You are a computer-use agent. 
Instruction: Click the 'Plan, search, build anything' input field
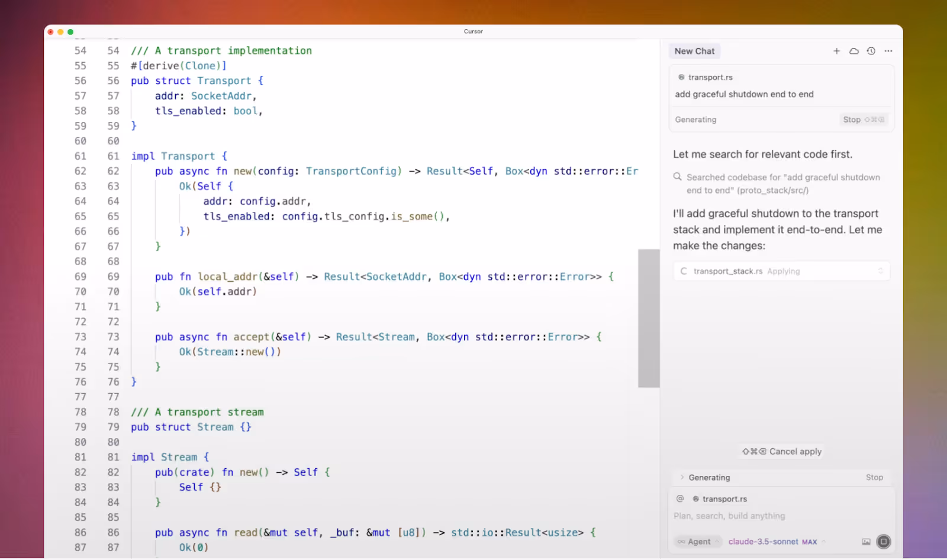[x=728, y=516]
